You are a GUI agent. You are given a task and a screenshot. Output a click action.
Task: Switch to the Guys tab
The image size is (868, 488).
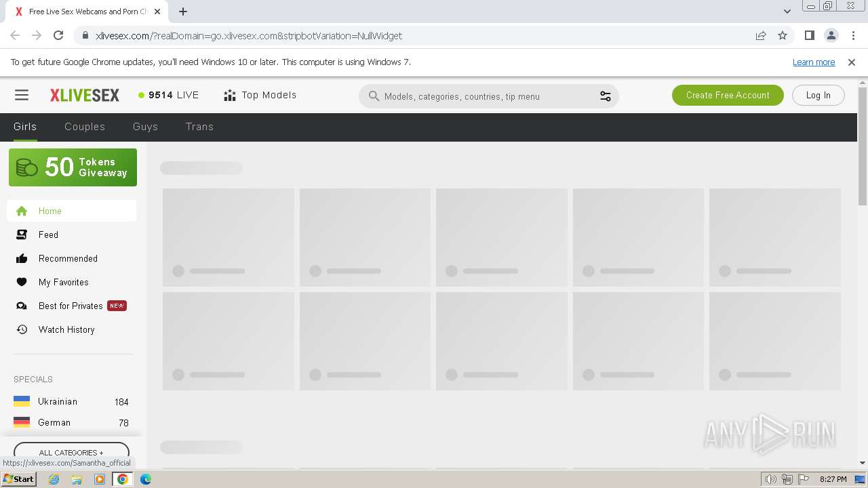(145, 127)
